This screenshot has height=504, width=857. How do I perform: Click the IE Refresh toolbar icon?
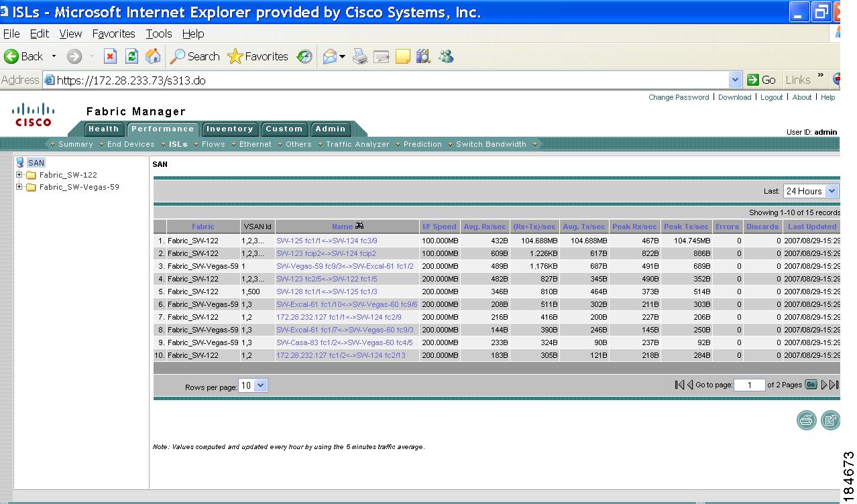[x=132, y=57]
